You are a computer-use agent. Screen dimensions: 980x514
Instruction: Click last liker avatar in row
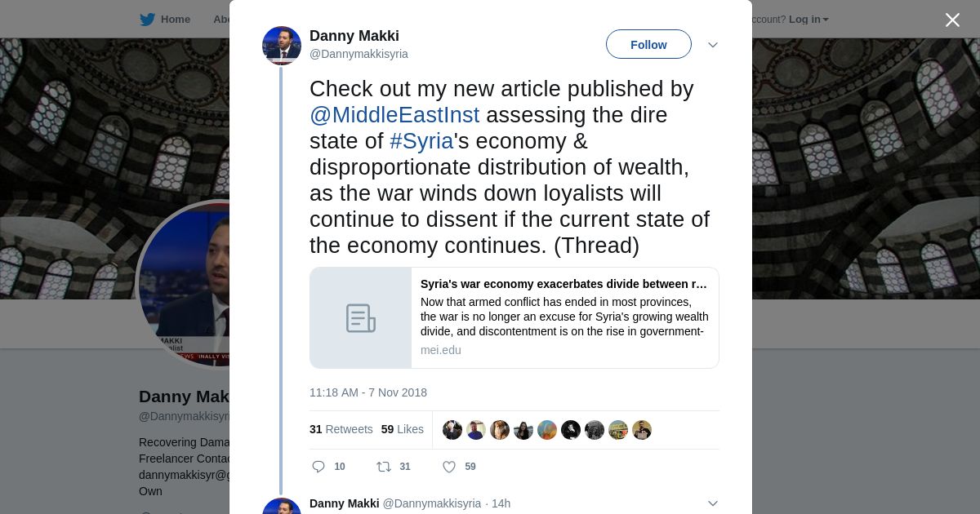coord(642,430)
